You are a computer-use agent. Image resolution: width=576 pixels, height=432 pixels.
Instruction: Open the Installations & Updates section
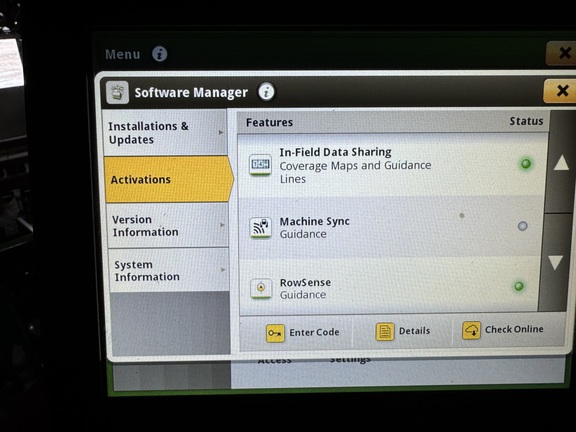(x=165, y=132)
